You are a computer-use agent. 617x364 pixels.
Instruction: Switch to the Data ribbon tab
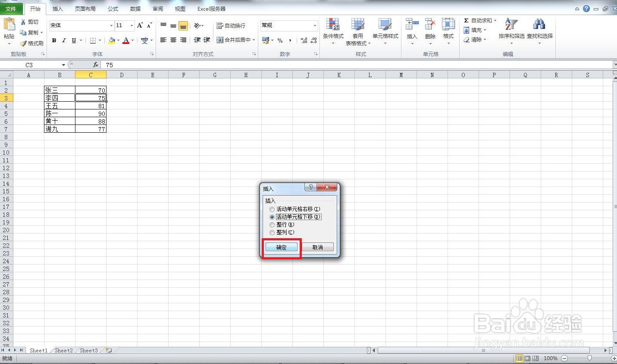pos(135,9)
